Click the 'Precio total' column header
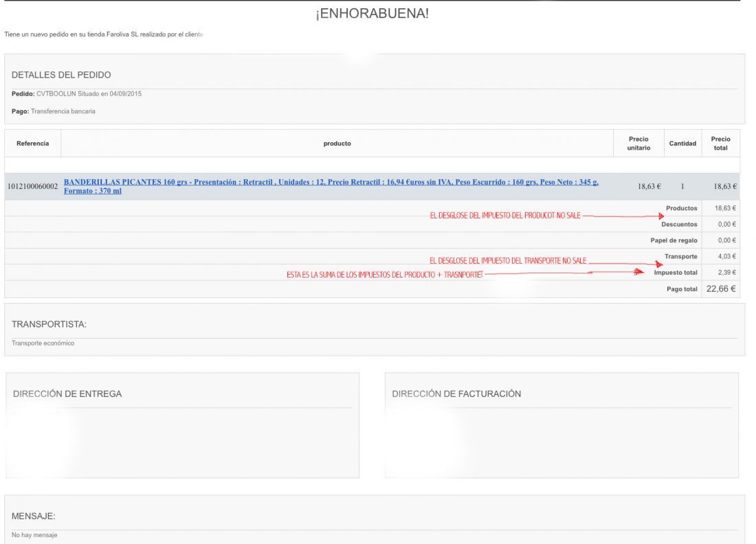Screen dimensions: 756x544 pos(720,144)
